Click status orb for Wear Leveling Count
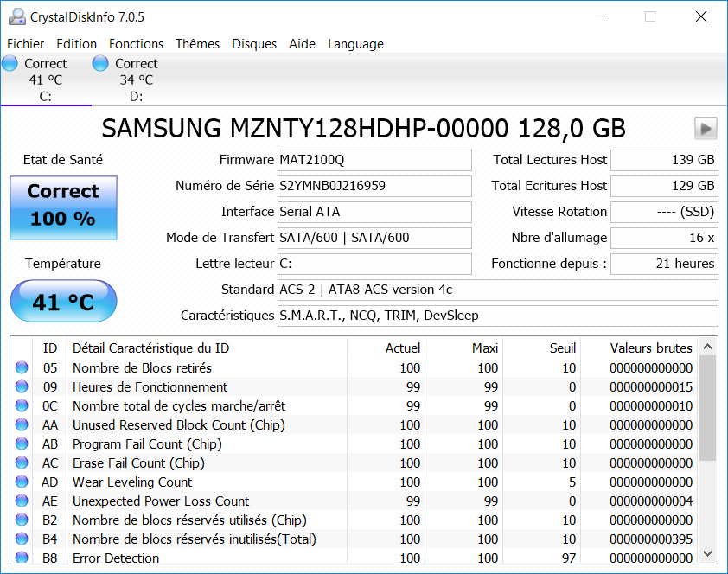The image size is (728, 574). pos(22,482)
